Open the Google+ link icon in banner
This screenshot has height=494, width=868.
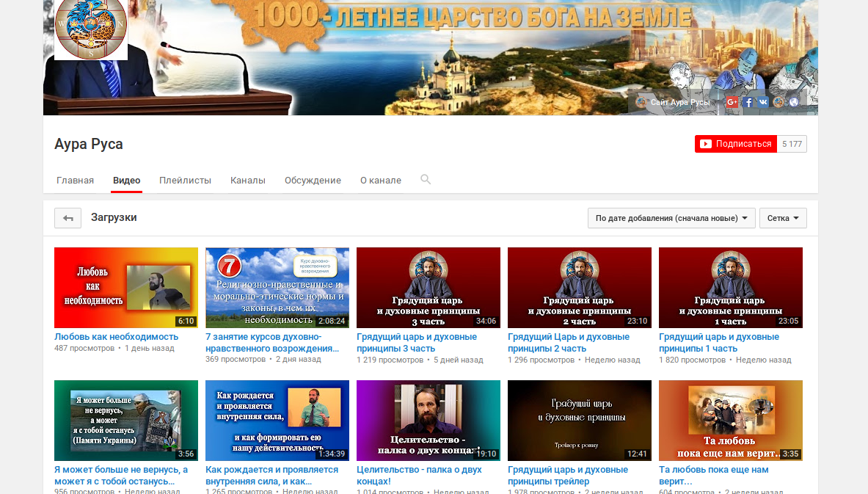732,103
